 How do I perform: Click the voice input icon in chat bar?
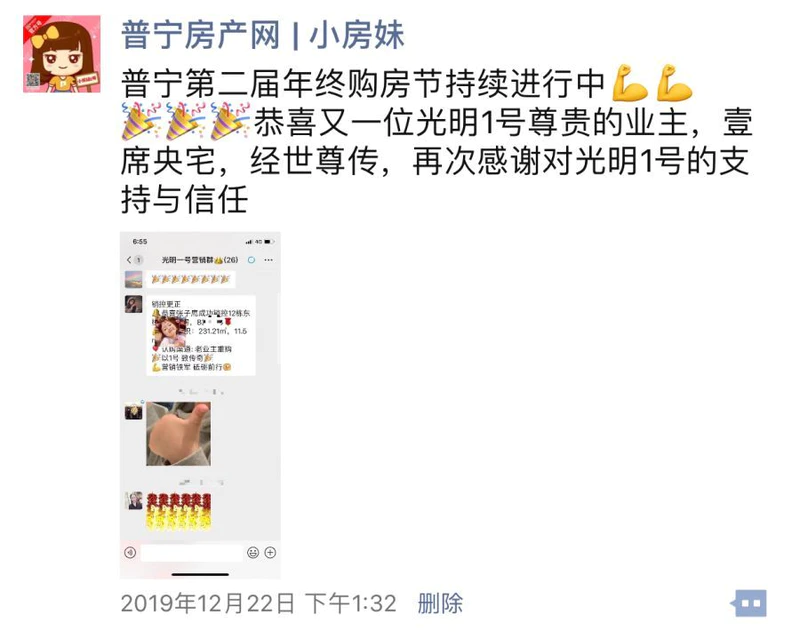(130, 553)
